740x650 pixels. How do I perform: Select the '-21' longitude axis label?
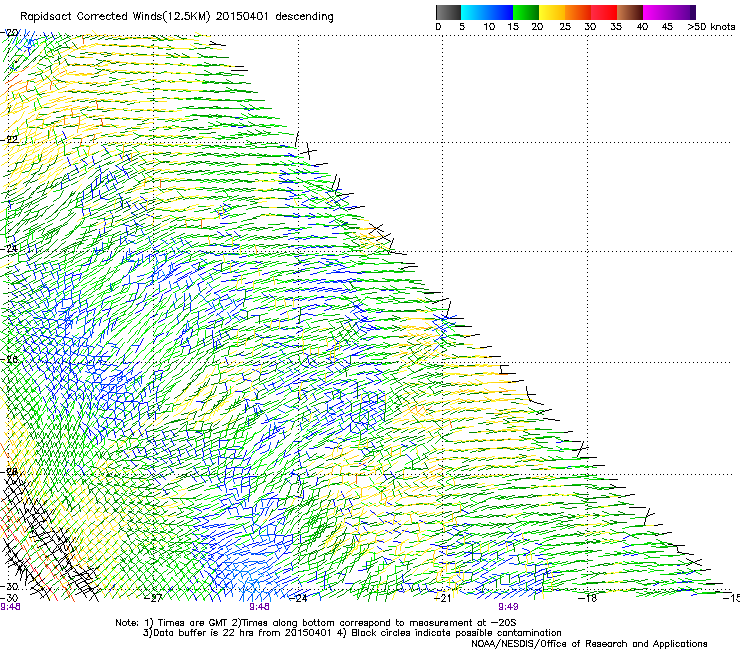point(443,599)
